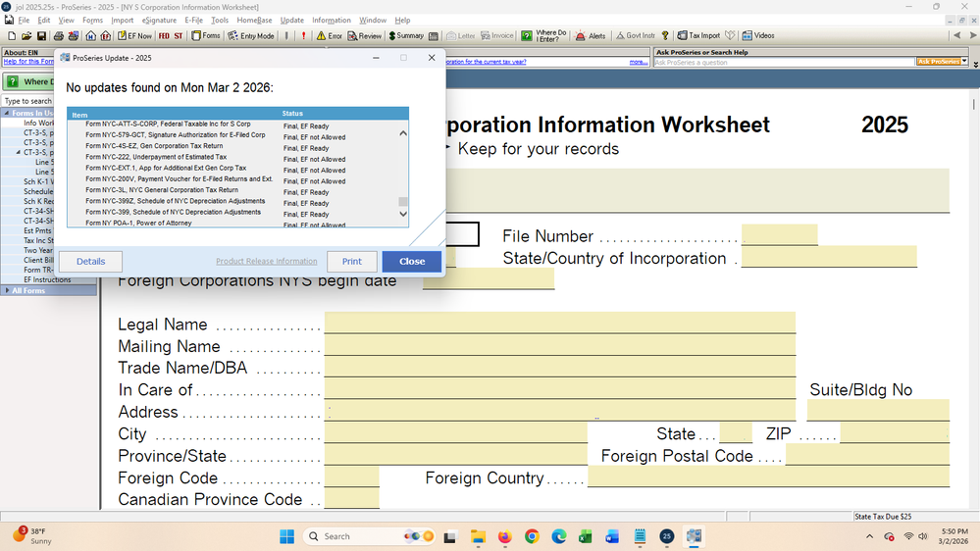This screenshot has width=980, height=551.
Task: Switch to the ST state return button
Action: point(179,36)
